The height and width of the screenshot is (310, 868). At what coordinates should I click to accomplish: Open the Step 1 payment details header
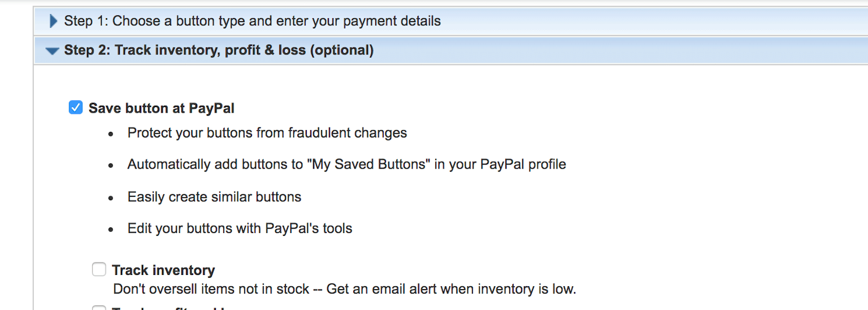click(x=252, y=21)
